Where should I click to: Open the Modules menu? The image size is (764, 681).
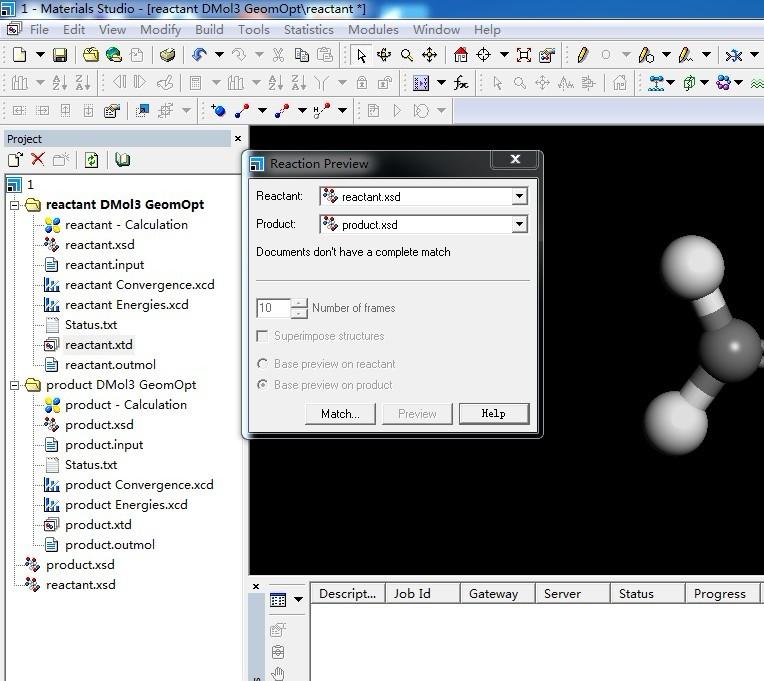point(373,29)
